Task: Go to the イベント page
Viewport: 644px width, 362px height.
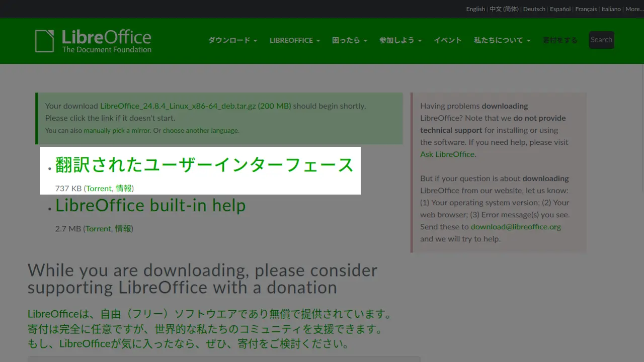Action: (447, 40)
